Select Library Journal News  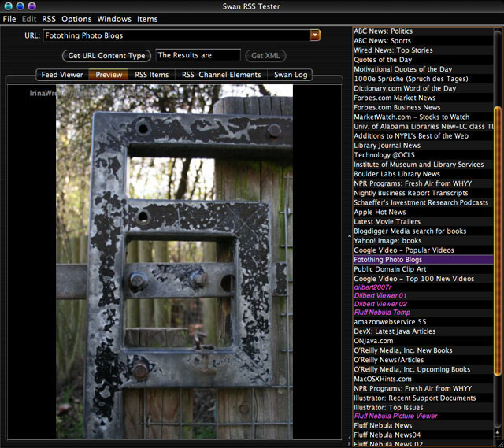(x=423, y=146)
